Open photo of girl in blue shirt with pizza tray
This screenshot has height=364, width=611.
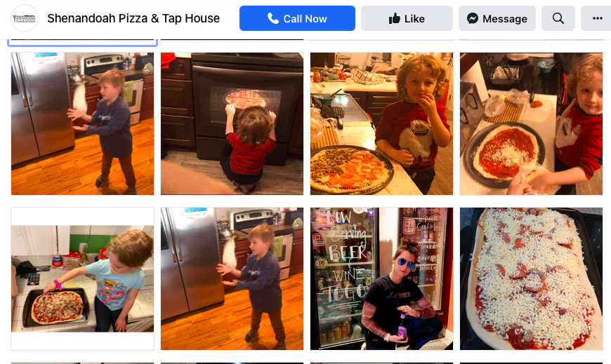82,278
